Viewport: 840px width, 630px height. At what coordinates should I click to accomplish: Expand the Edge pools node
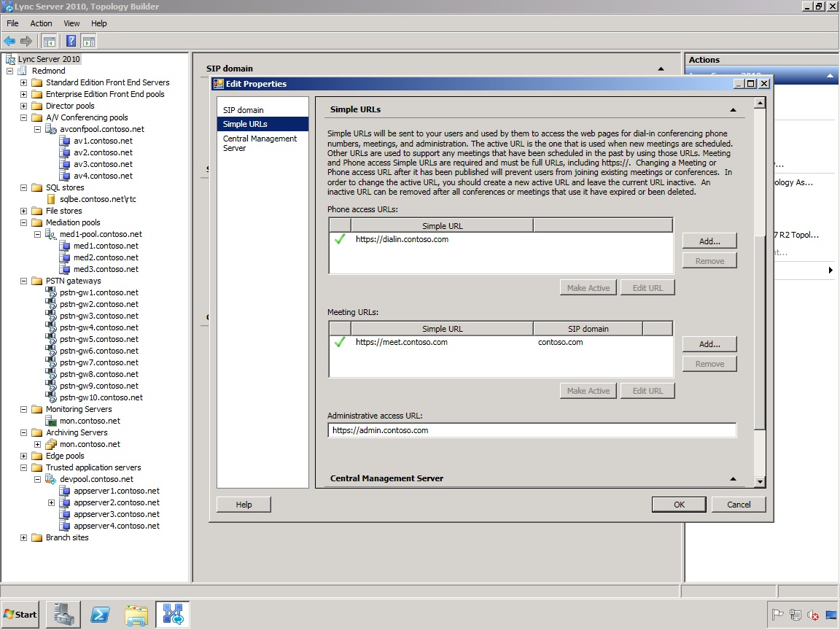23,456
